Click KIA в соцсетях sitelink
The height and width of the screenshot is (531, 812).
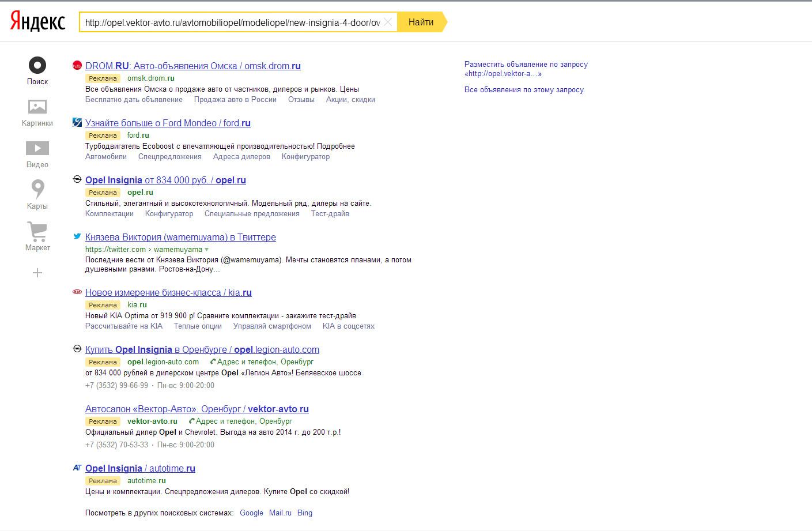click(349, 326)
